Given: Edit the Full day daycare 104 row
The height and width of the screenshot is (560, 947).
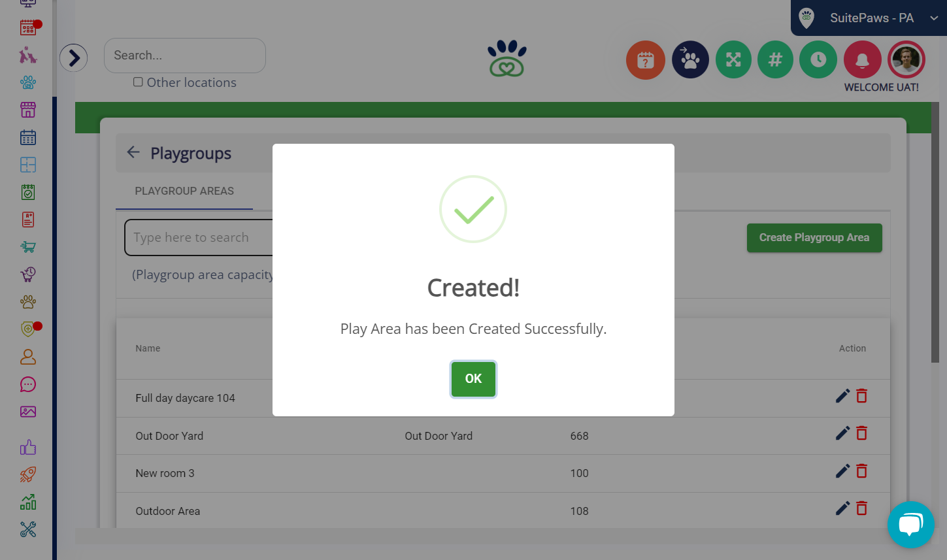Looking at the screenshot, I should (x=843, y=396).
